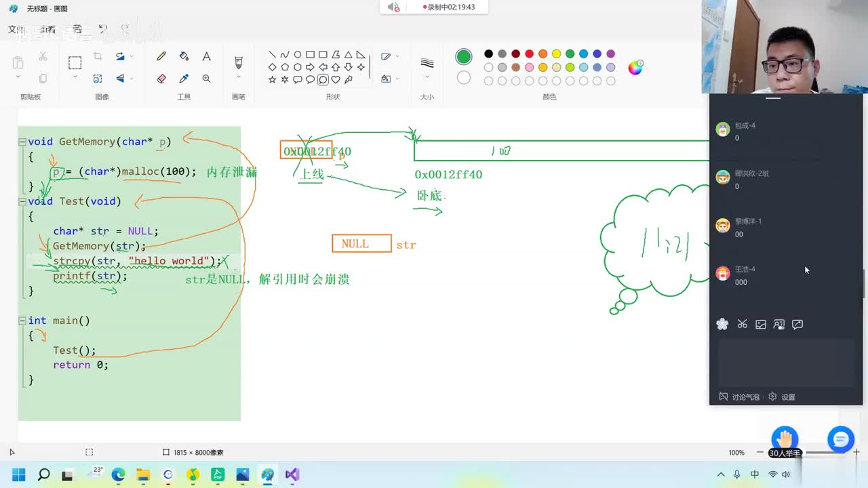The height and width of the screenshot is (488, 868).
Task: Click the raise hand button
Action: click(785, 439)
